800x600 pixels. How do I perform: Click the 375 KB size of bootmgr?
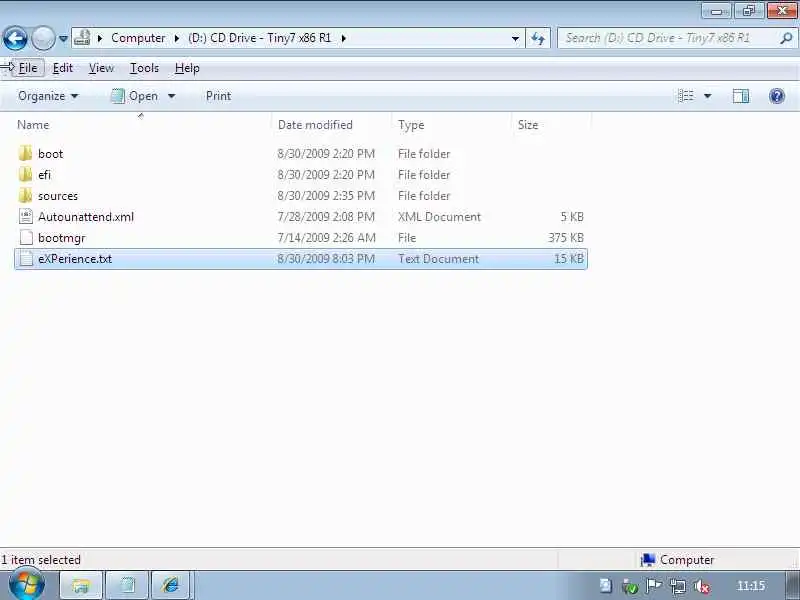click(566, 238)
